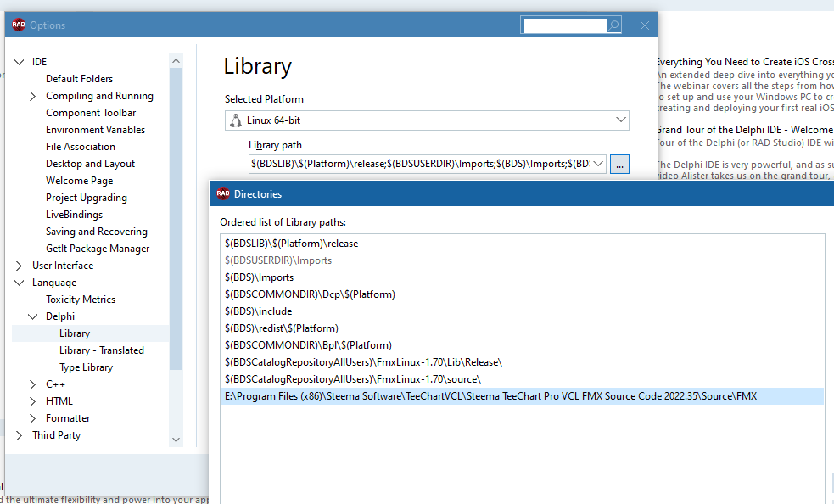The width and height of the screenshot is (834, 504).
Task: Select Project Upgrading in the tree
Action: [87, 198]
